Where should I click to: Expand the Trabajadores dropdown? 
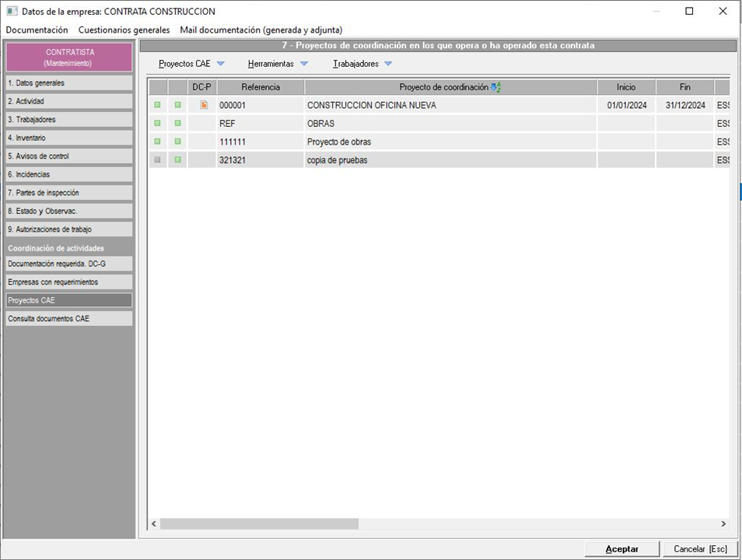coord(387,64)
